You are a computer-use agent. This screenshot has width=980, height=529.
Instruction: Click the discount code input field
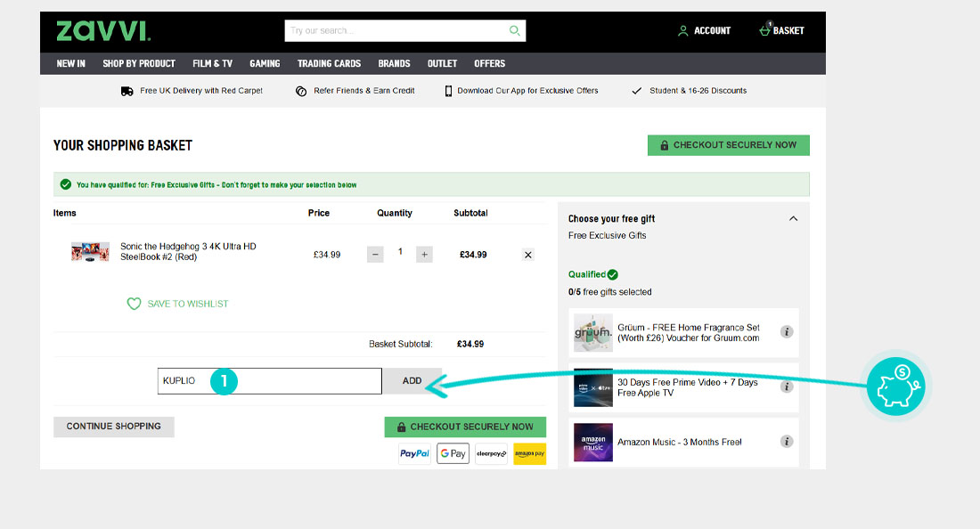pos(269,381)
